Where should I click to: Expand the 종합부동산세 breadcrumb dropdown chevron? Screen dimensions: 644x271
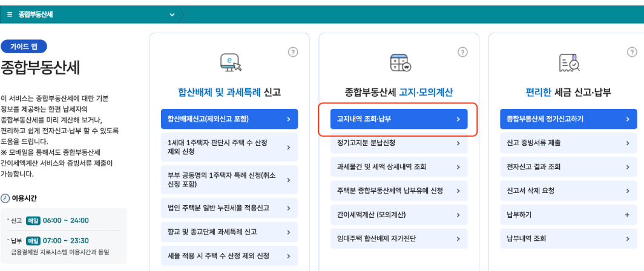pyautogui.click(x=172, y=15)
